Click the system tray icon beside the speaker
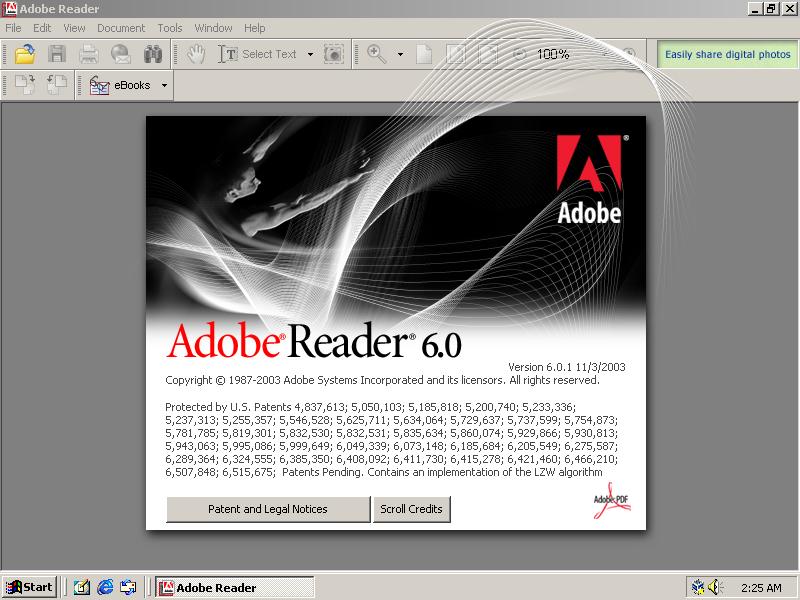This screenshot has width=800, height=600. point(697,587)
